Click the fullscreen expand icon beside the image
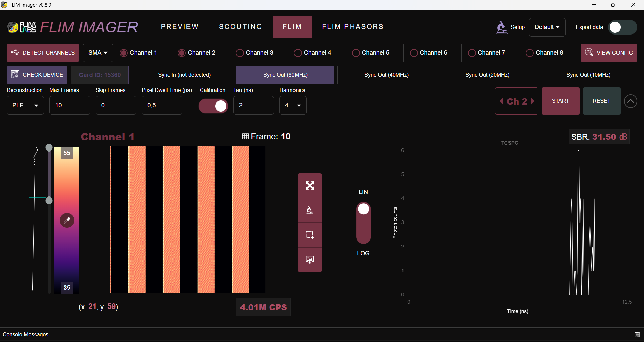 tap(310, 186)
